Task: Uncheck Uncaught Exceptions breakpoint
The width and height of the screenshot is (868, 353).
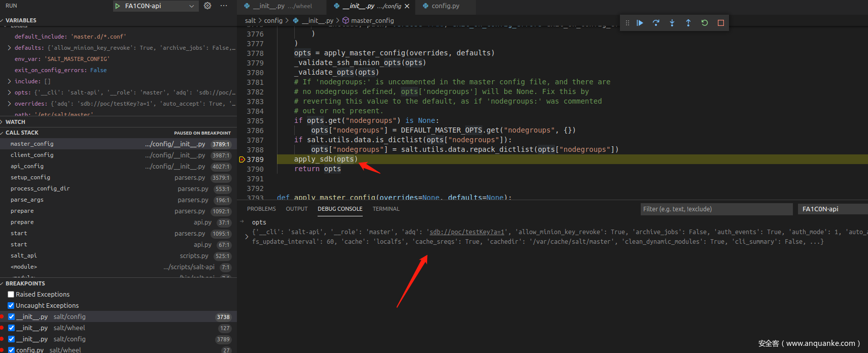Action: click(x=11, y=306)
